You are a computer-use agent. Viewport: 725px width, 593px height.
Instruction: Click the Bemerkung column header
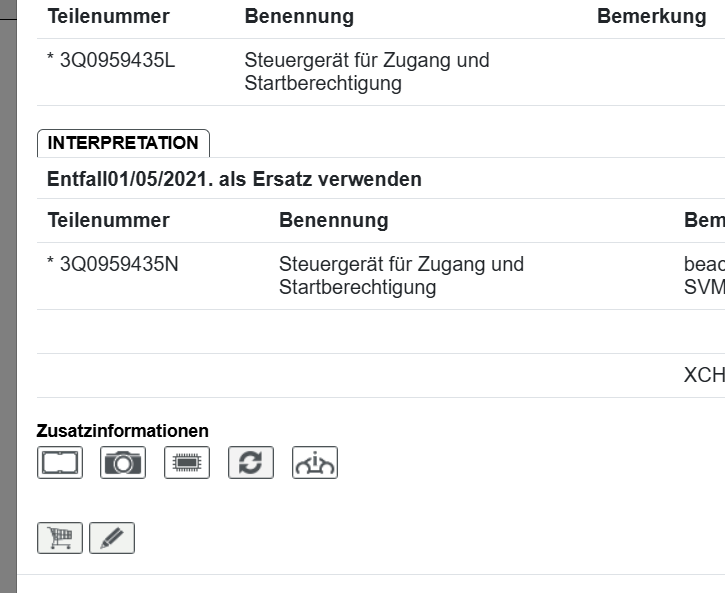click(x=651, y=17)
